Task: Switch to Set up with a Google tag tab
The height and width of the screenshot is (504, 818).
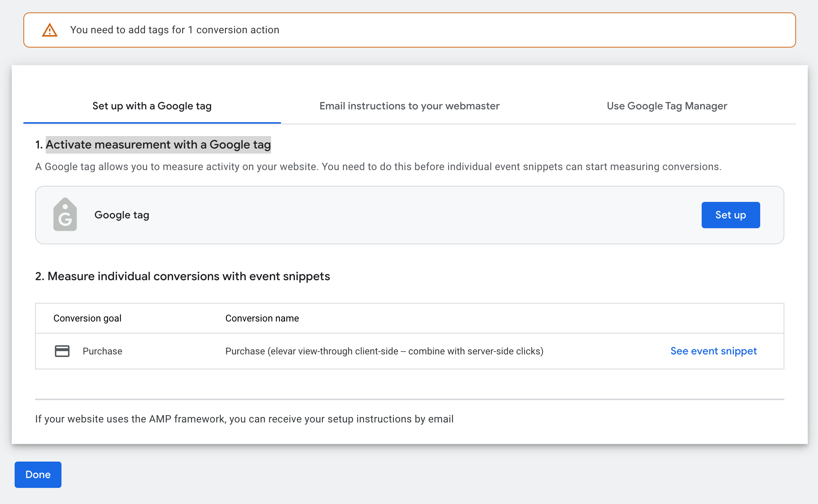Action: [152, 106]
